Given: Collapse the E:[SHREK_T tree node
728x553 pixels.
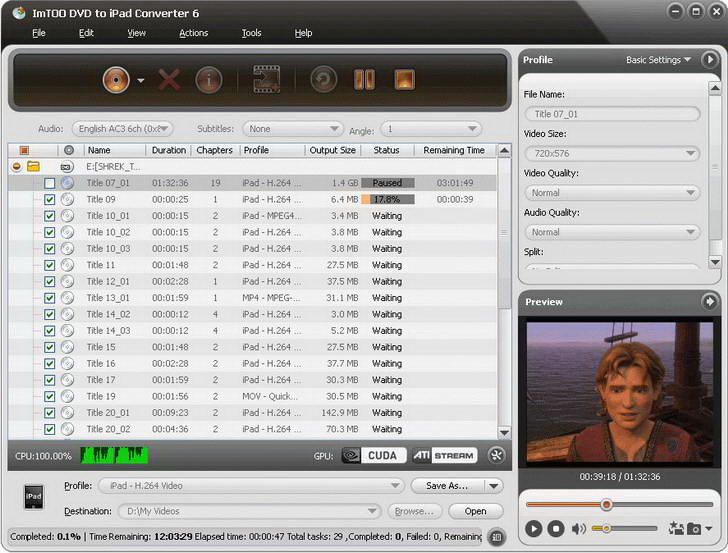Looking at the screenshot, I should (17, 166).
